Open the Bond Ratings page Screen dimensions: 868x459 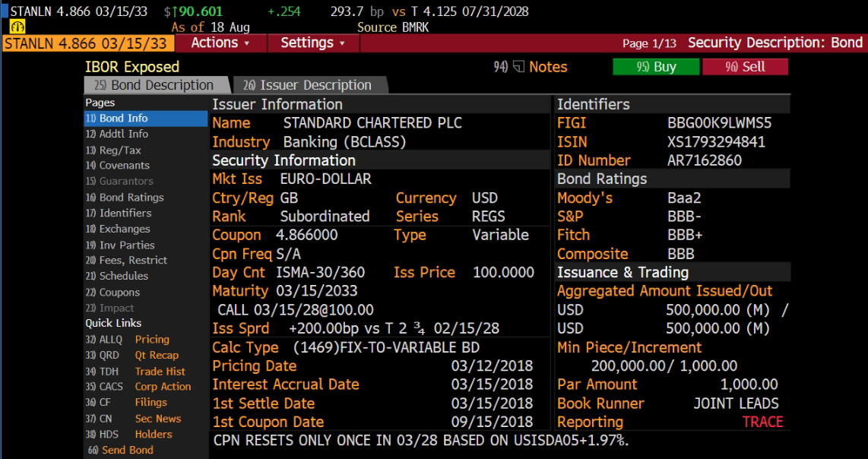(125, 198)
